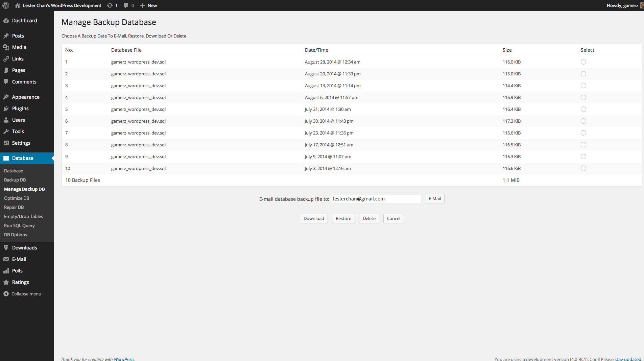This screenshot has width=644, height=361.
Task: Open the Manage Backup DB submenu item
Action: 24,189
